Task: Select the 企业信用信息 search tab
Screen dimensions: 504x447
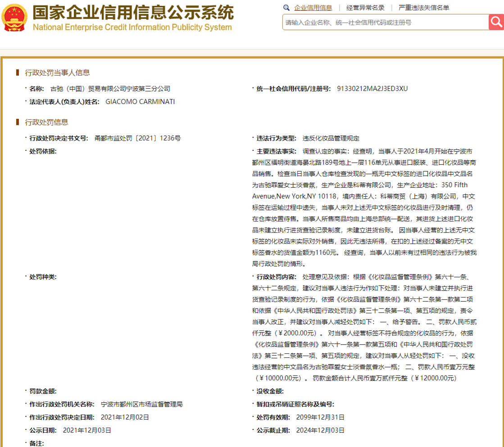Action: click(x=313, y=8)
